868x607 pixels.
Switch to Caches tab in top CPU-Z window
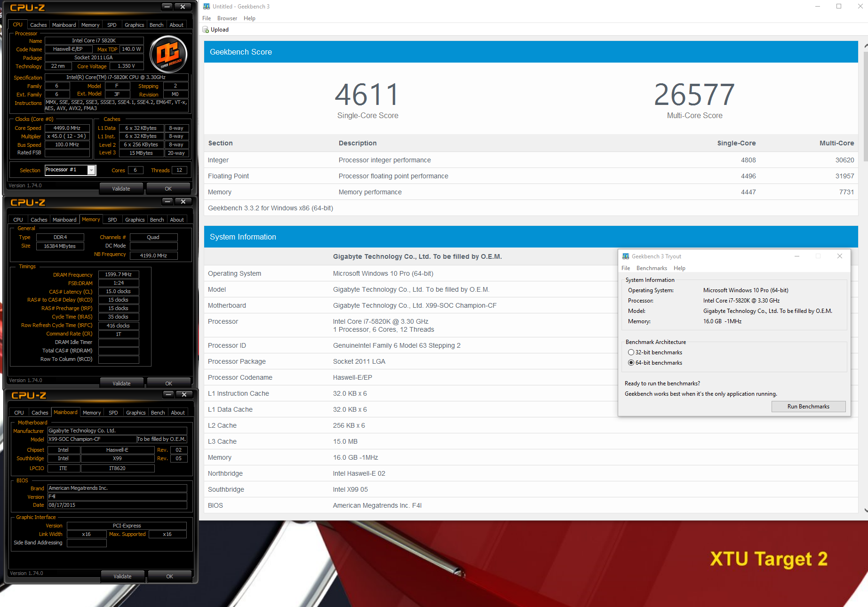(39, 25)
